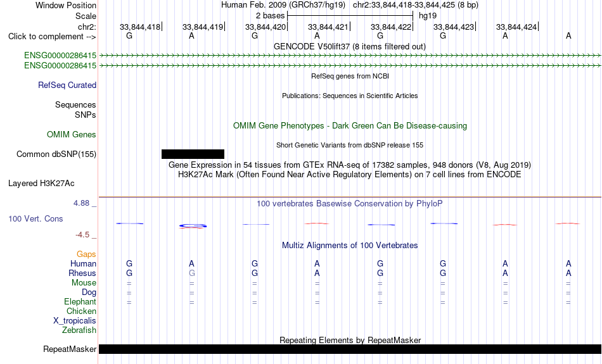Click the -4.5 PhyloP lower scale value
This screenshot has height=364, width=602.
(82, 235)
